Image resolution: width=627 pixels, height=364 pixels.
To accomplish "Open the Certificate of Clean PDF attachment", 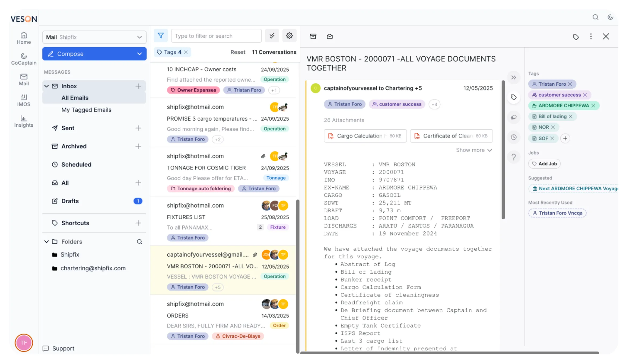I will pos(451,136).
